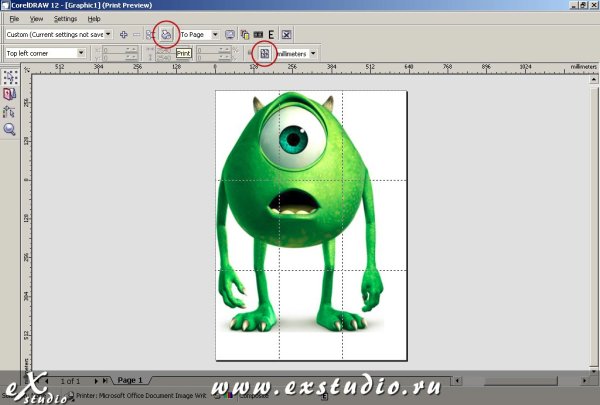Go to previous page arrow
The width and height of the screenshot is (600, 405).
47,381
